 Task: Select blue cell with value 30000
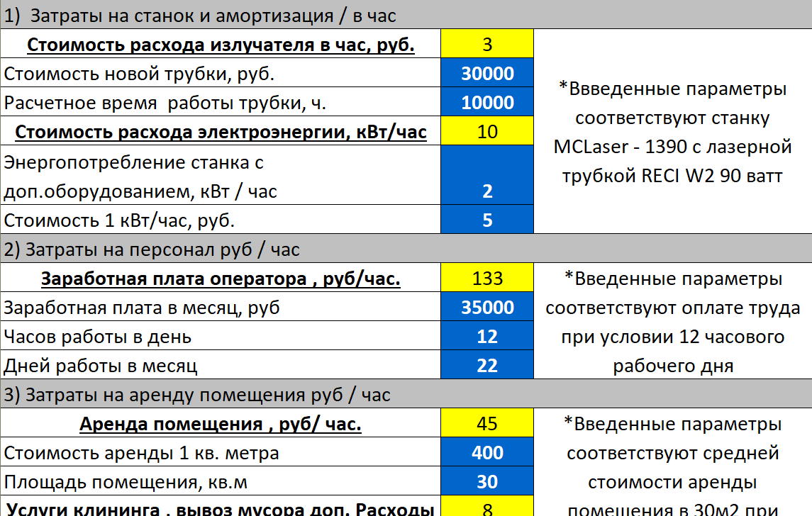[x=486, y=72]
